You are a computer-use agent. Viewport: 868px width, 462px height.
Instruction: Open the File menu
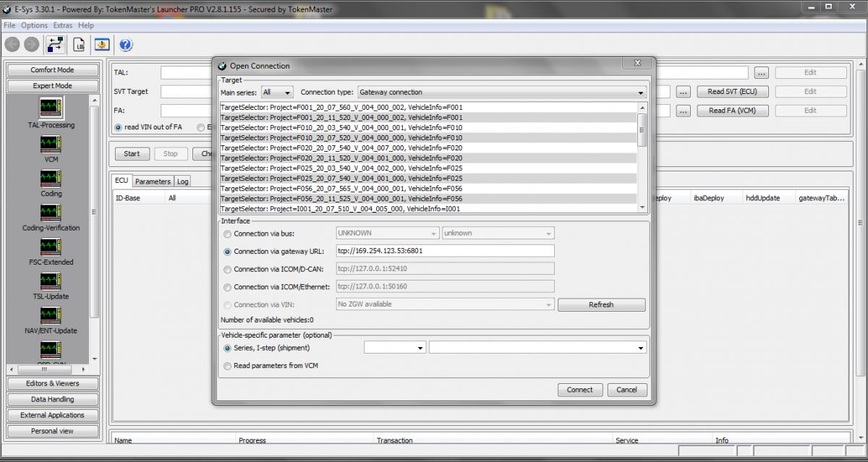[9, 25]
